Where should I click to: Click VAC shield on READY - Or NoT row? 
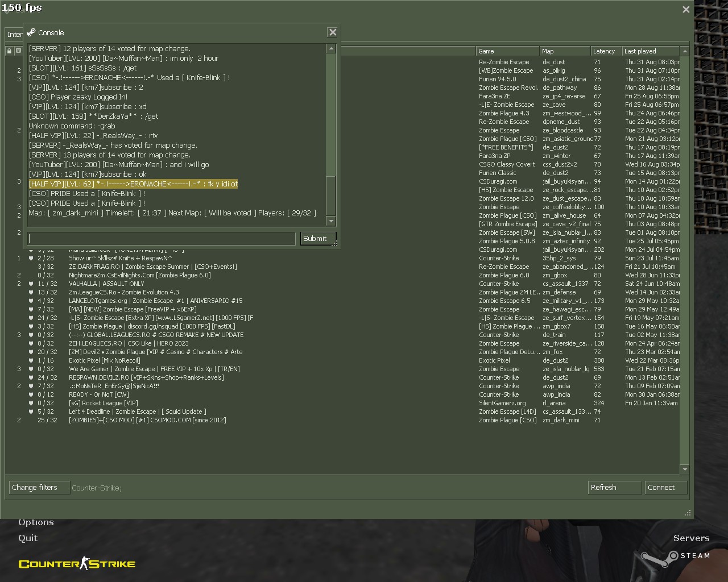point(31,394)
